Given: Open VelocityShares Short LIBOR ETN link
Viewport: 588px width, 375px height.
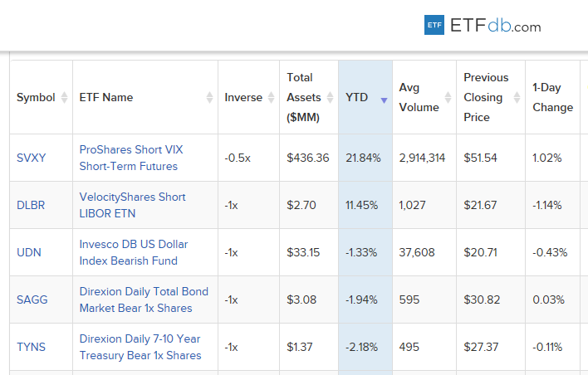Looking at the screenshot, I should (x=133, y=205).
